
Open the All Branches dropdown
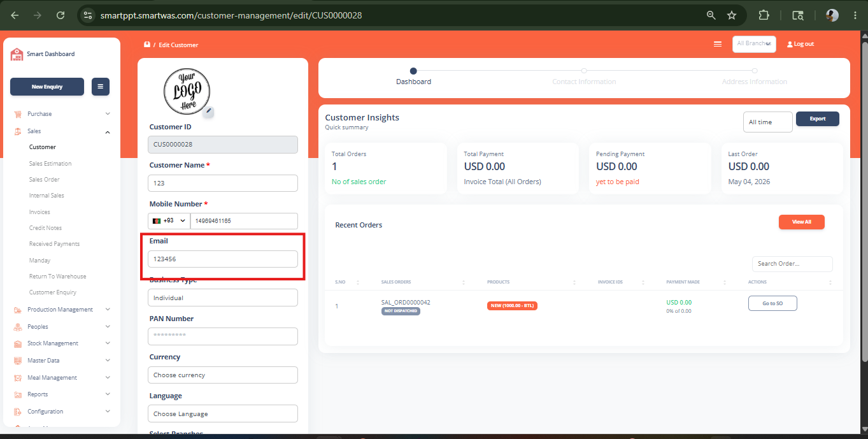(x=754, y=44)
